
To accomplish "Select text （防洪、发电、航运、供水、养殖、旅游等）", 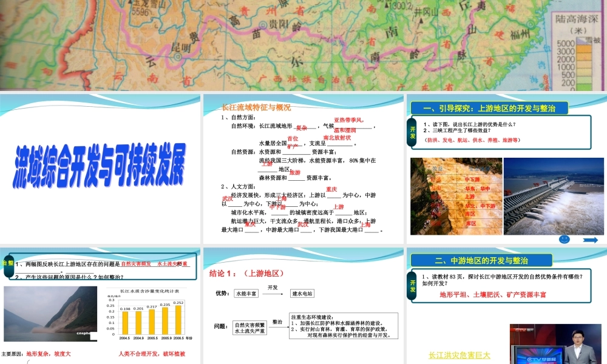I will tap(472, 140).
